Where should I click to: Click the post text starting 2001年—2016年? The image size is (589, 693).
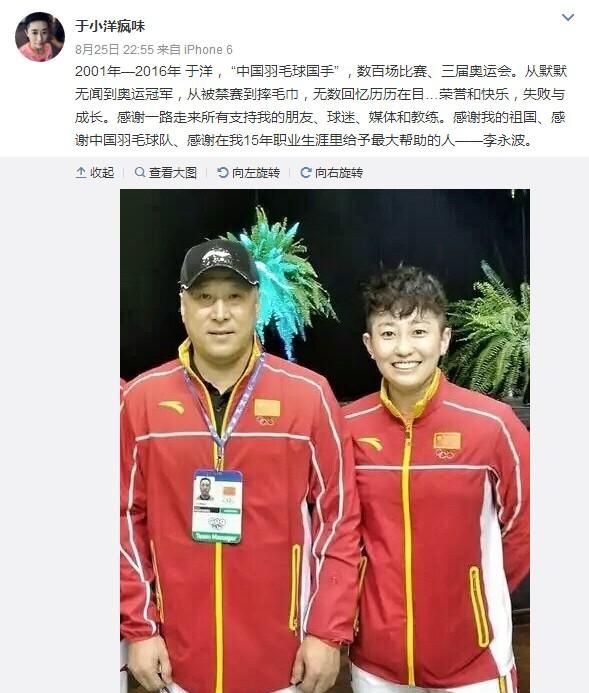(x=320, y=106)
